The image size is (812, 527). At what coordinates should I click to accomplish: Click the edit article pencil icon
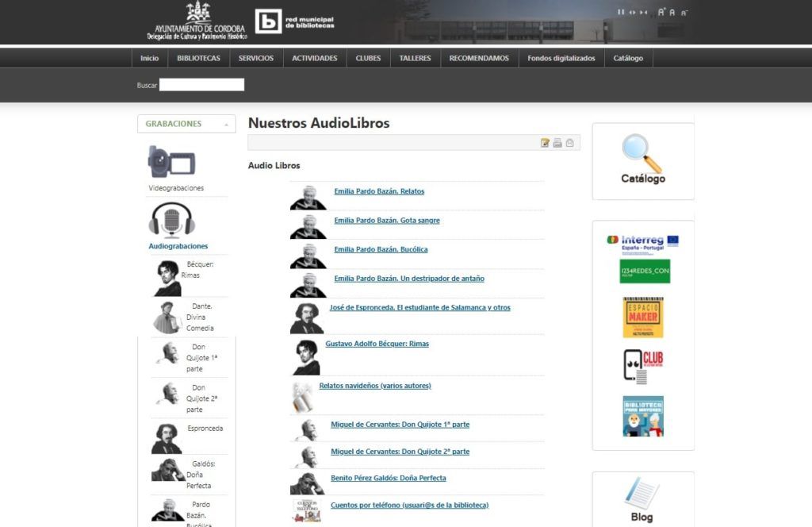[545, 143]
